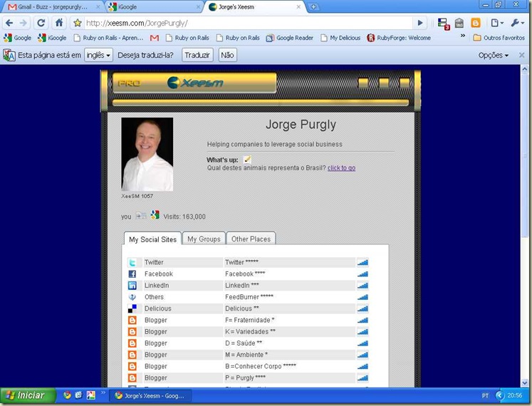Open a new browser tab with plus button
The width and height of the screenshot is (532, 406).
(314, 7)
